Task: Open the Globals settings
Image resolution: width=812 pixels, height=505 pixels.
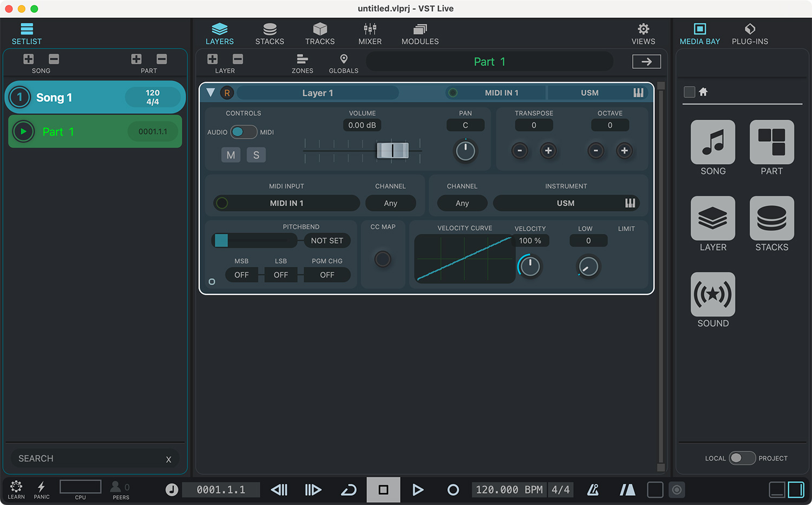Action: tap(343, 62)
